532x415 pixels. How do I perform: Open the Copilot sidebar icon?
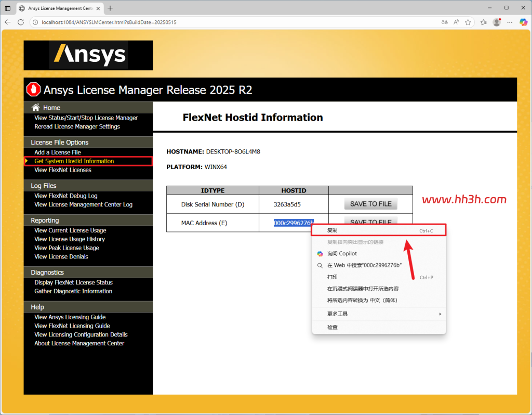tap(524, 22)
